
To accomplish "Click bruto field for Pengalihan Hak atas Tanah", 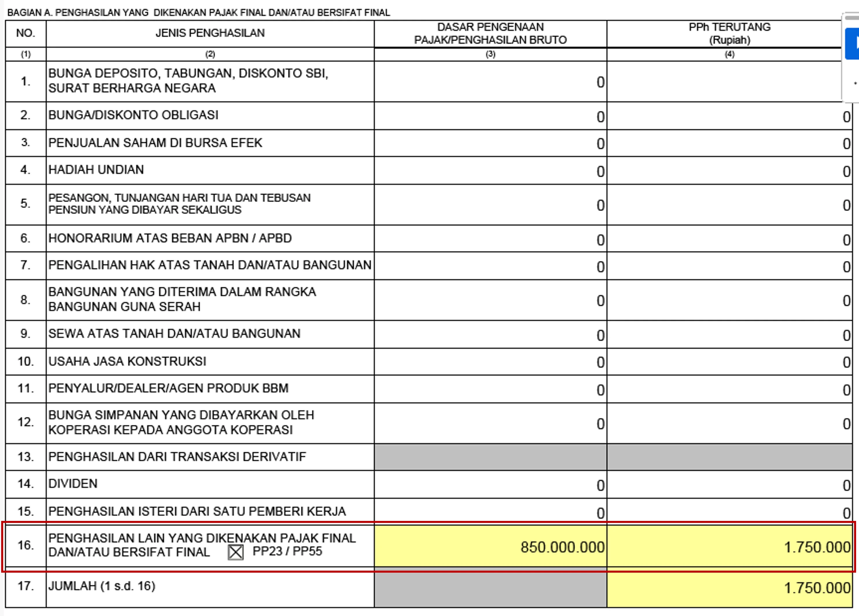I will coord(491,266).
